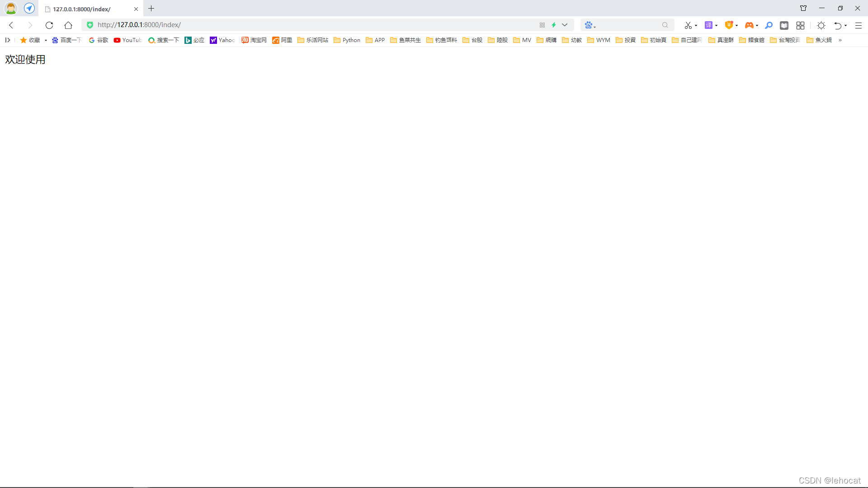Open the blue key password manager icon

pyautogui.click(x=769, y=25)
